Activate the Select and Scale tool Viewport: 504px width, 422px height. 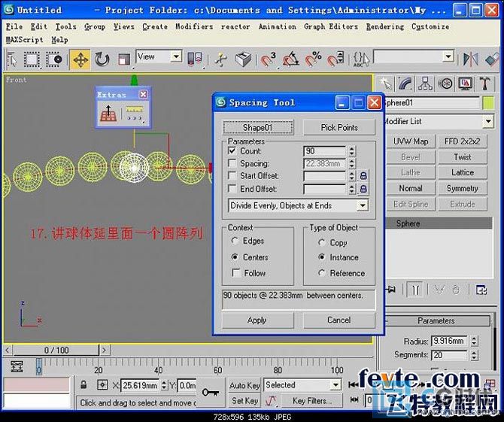[124, 59]
